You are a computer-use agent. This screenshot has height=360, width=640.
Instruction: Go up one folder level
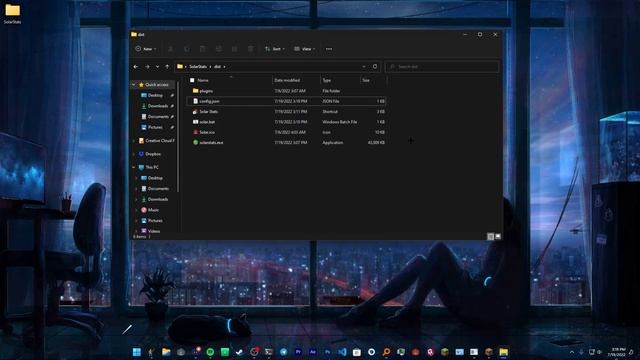pyautogui.click(x=167, y=67)
